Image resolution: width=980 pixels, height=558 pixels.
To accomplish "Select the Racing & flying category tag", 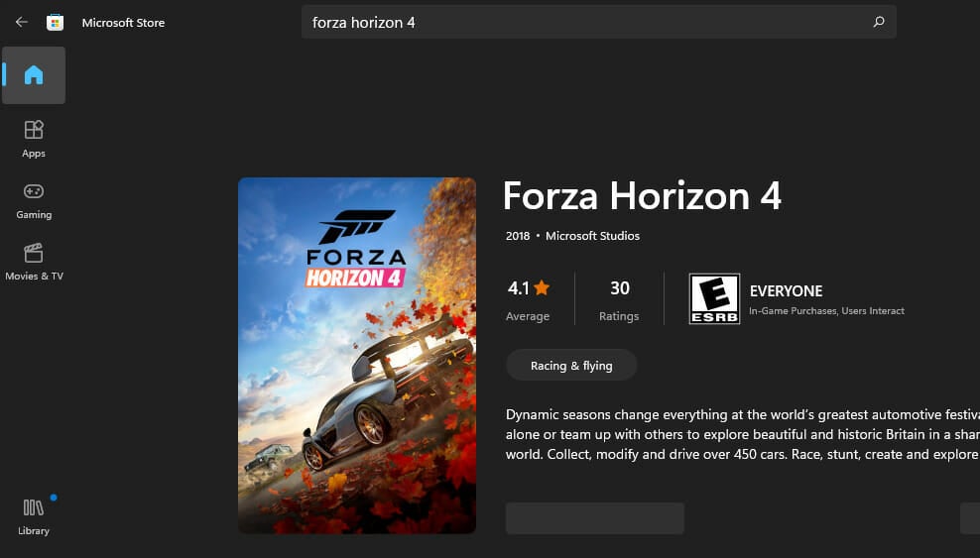I will pyautogui.click(x=571, y=365).
